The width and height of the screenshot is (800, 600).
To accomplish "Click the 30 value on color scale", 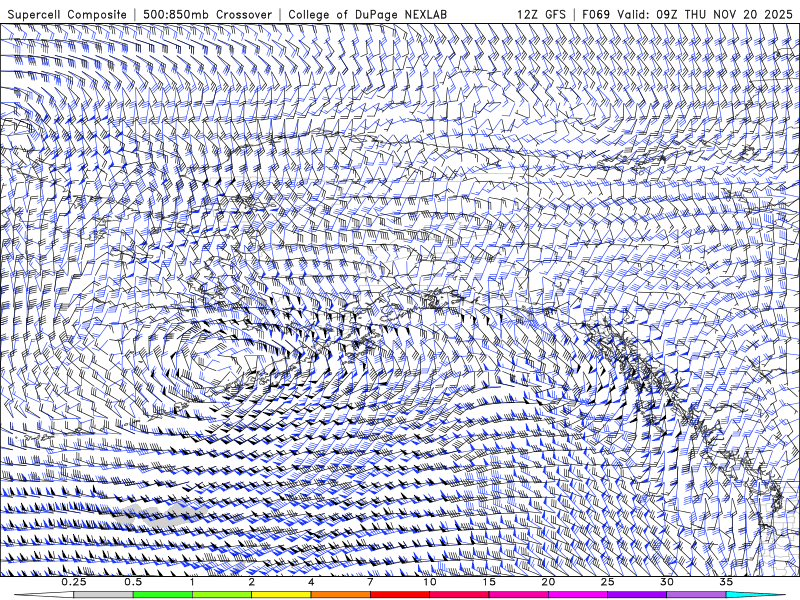I will pyautogui.click(x=667, y=582).
